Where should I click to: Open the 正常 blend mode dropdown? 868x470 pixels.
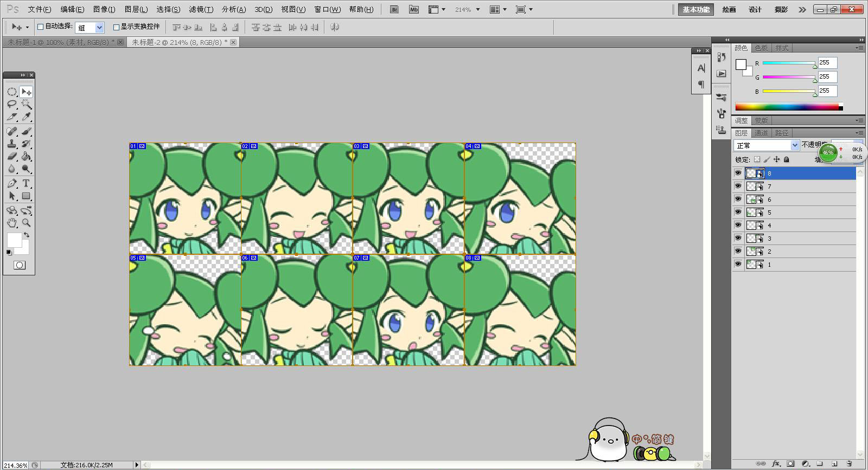[x=767, y=145]
